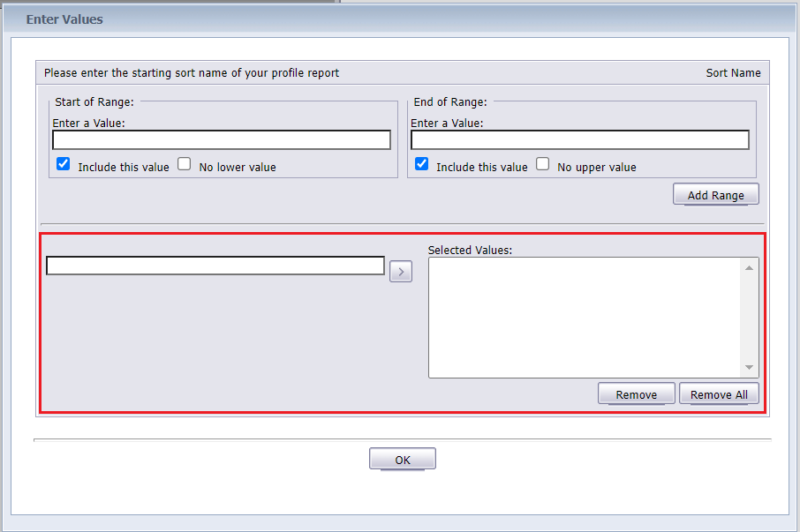Image resolution: width=800 pixels, height=532 pixels.
Task: Click the Selected Values scroll up arrow
Action: click(x=749, y=268)
